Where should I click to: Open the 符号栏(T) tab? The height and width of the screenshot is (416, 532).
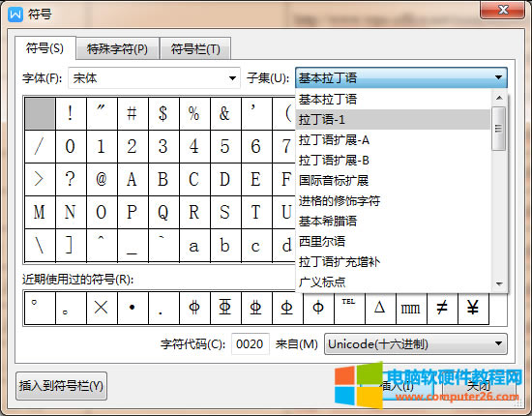pyautogui.click(x=195, y=49)
